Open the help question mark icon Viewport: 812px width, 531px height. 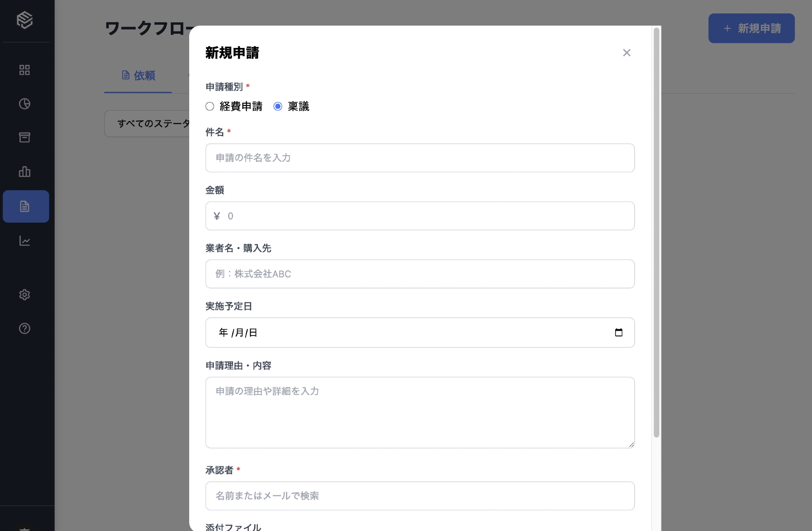tap(24, 328)
